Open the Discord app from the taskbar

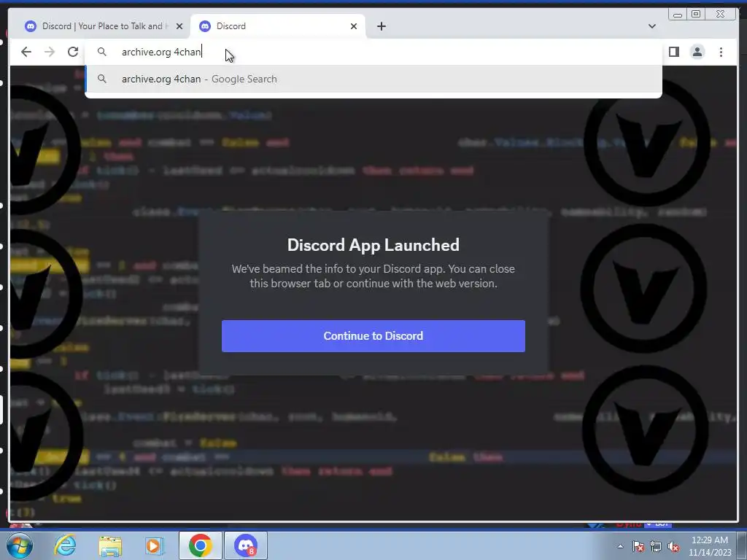pyautogui.click(x=246, y=545)
